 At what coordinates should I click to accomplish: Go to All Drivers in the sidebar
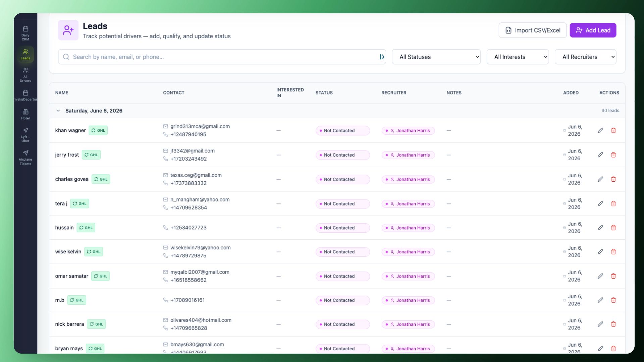point(25,75)
